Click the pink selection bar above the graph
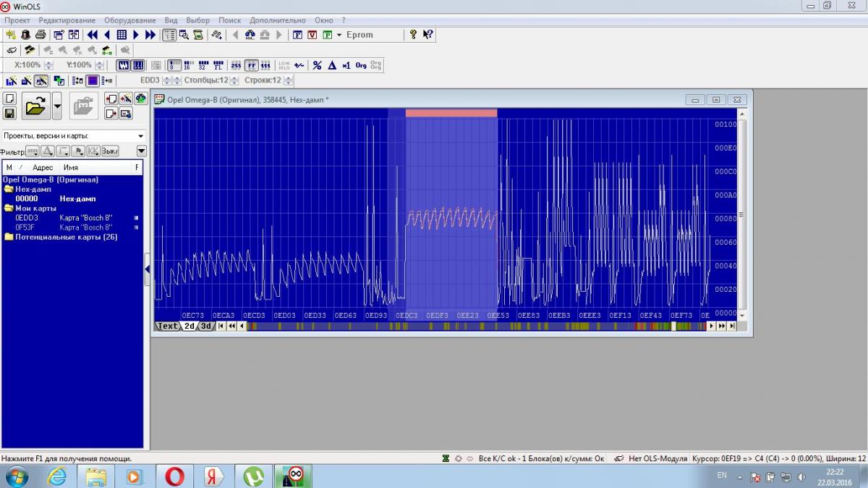 [x=451, y=113]
